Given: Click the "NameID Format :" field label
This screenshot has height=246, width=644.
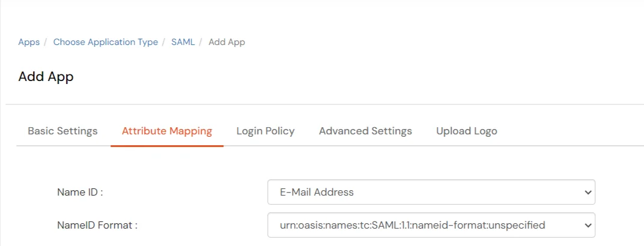Looking at the screenshot, I should (x=97, y=226).
